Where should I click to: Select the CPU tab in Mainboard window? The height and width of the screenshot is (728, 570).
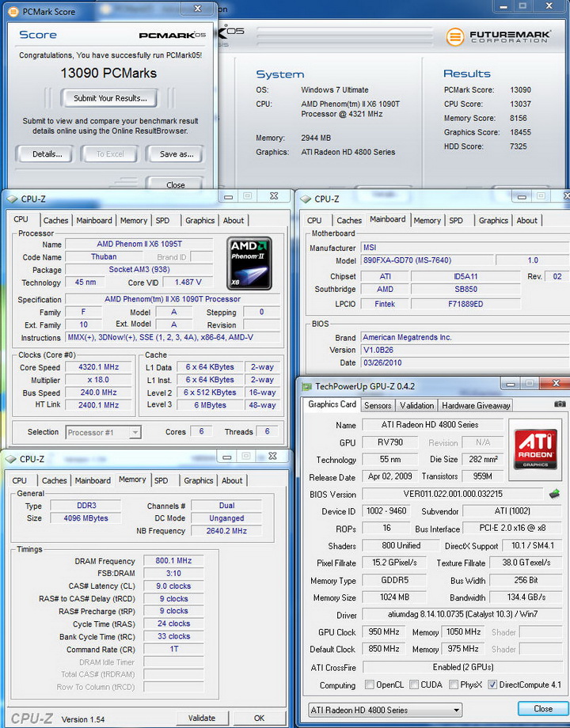pyautogui.click(x=314, y=221)
